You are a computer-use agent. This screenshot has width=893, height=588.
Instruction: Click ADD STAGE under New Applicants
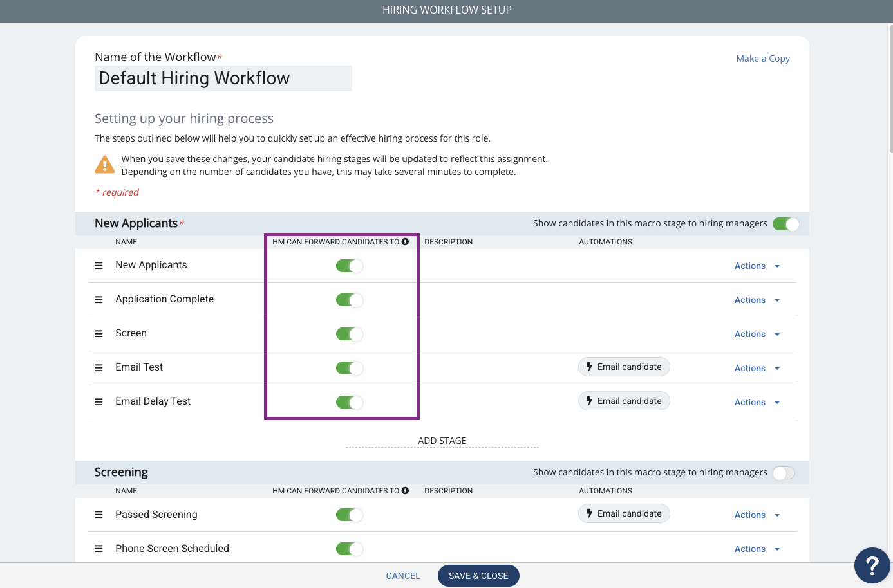tap(442, 441)
